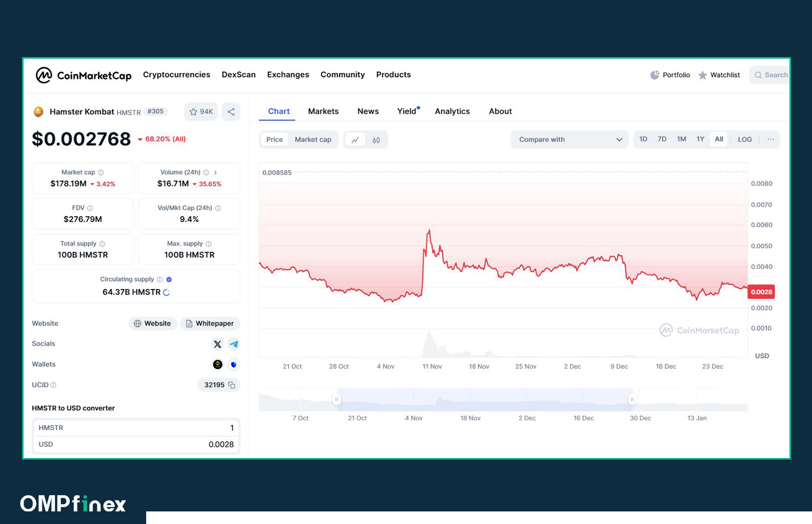The height and width of the screenshot is (524, 812).
Task: Set chart range to 1D
Action: (x=643, y=139)
